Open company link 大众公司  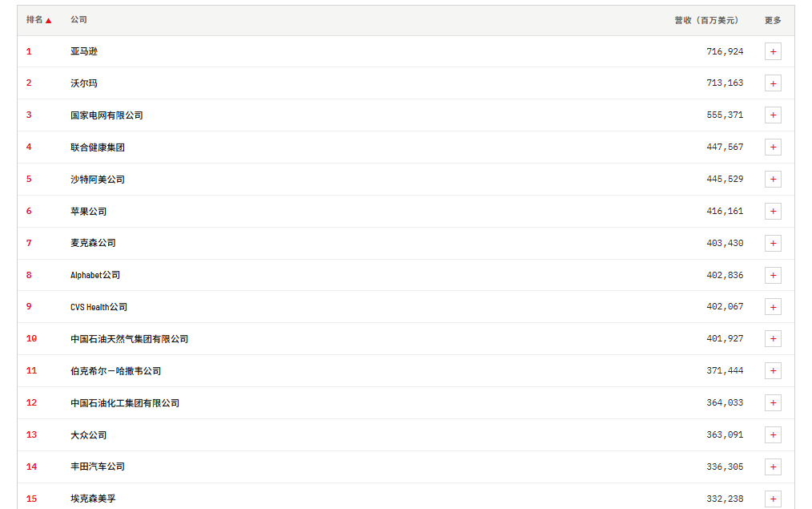coord(89,435)
